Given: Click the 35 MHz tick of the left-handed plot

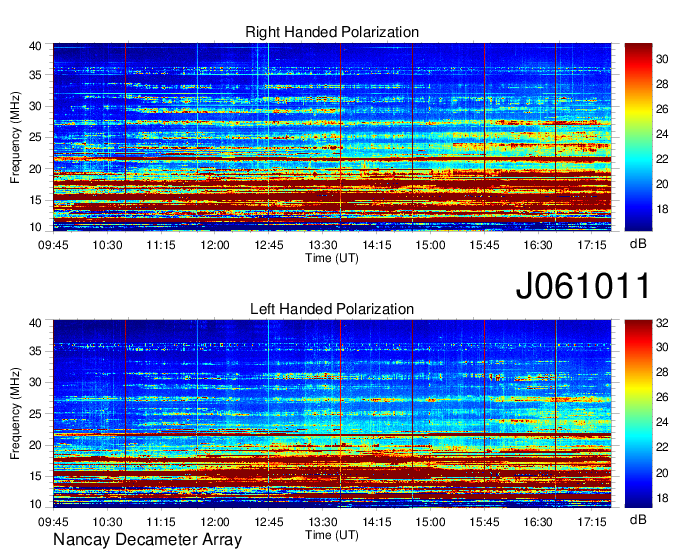Looking at the screenshot, I should point(35,351).
